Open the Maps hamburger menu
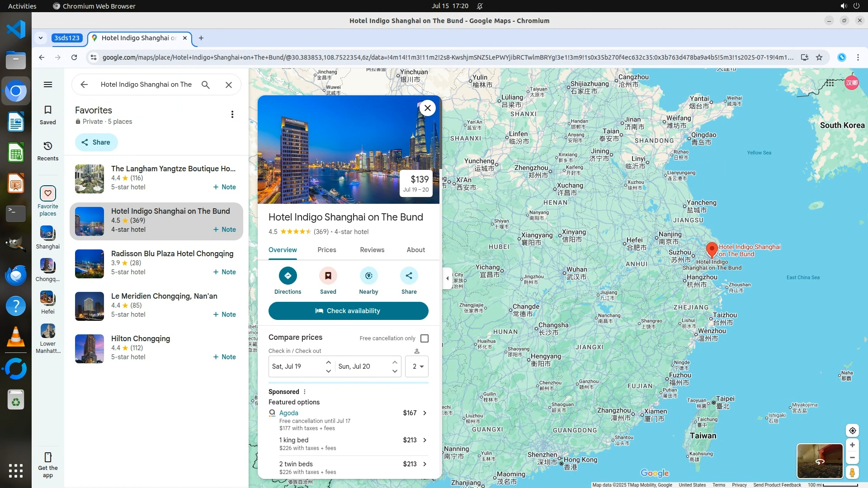The height and width of the screenshot is (488, 868). tap(48, 84)
